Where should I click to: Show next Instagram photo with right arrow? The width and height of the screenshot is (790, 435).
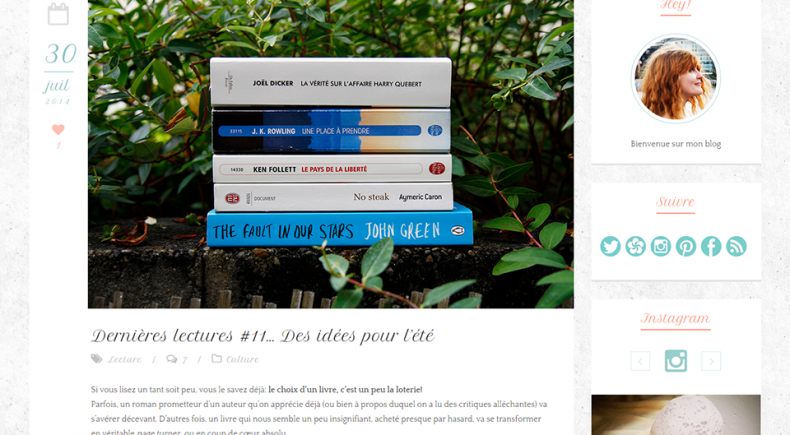[711, 361]
